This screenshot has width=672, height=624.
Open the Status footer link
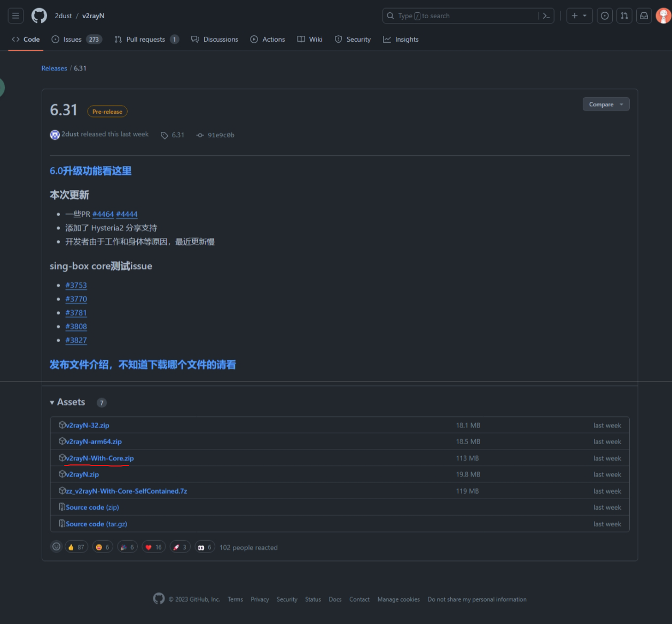(x=313, y=599)
